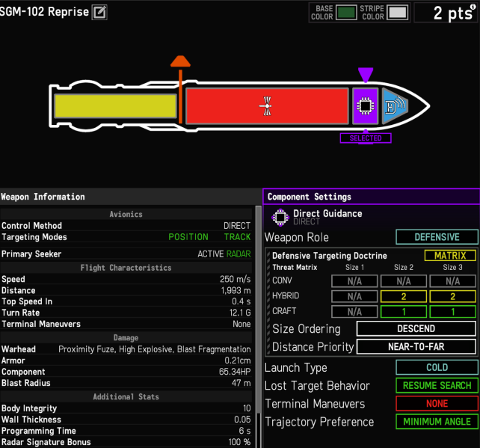The height and width of the screenshot is (448, 480).
Task: Click the Control Method DIRECT value
Action: click(x=237, y=226)
